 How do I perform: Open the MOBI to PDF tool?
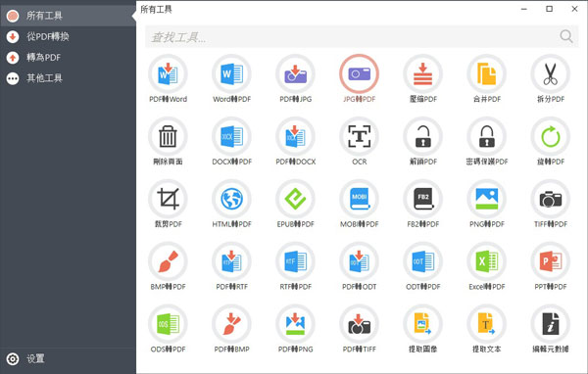point(359,199)
